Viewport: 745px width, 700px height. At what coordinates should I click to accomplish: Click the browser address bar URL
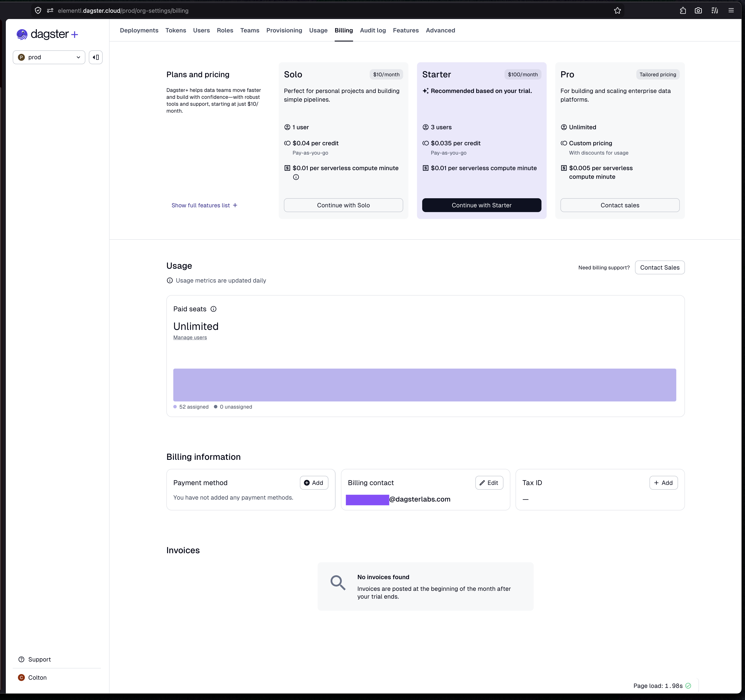coord(123,11)
